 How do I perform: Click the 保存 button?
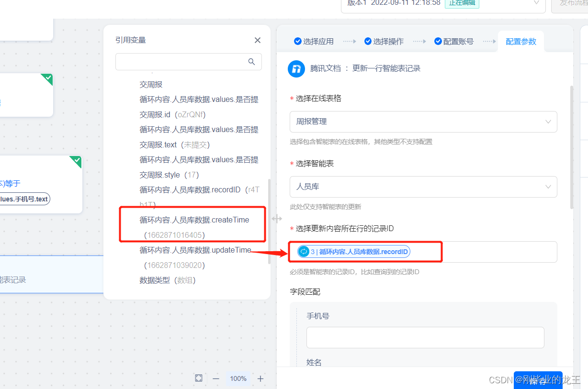click(538, 381)
